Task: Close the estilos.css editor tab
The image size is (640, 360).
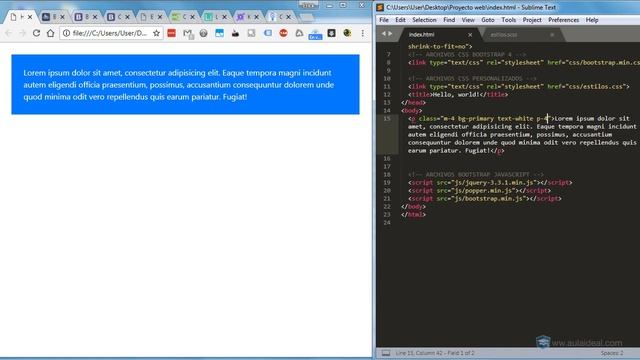Action: (x=552, y=35)
